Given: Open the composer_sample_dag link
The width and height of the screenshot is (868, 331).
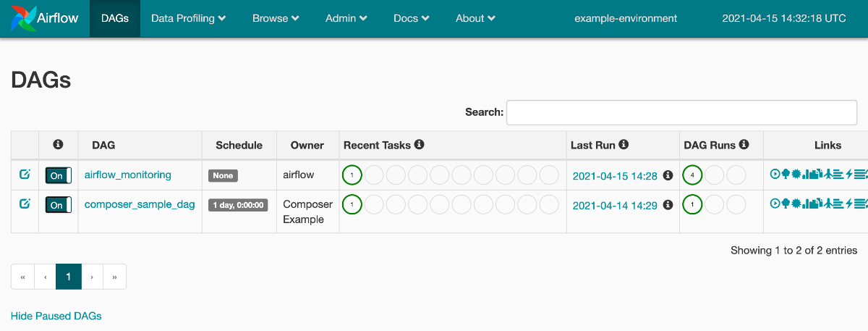Looking at the screenshot, I should (140, 204).
